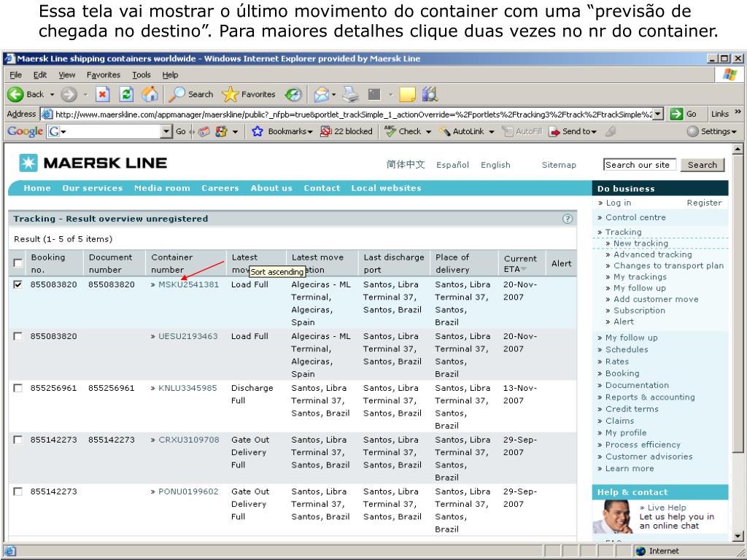747x560 pixels.
Task: Open the Favorites menu
Action: [x=104, y=75]
